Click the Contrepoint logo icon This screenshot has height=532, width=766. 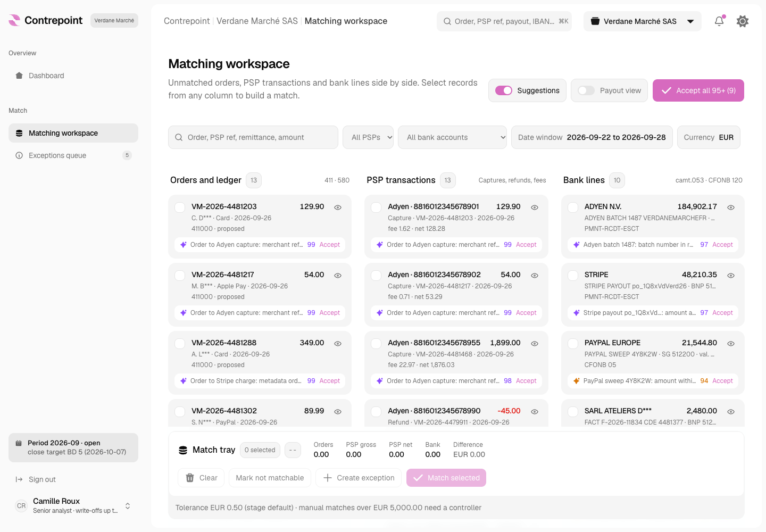pos(15,20)
